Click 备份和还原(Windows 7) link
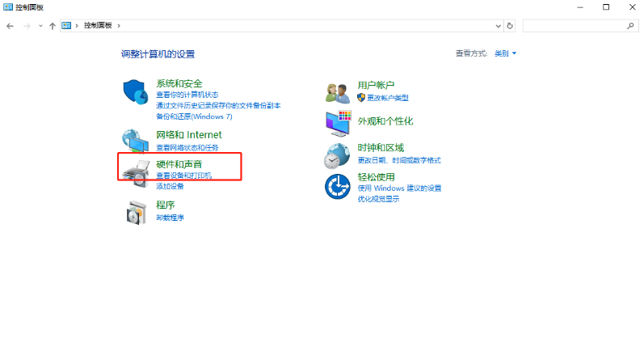The image size is (644, 351). tap(194, 116)
